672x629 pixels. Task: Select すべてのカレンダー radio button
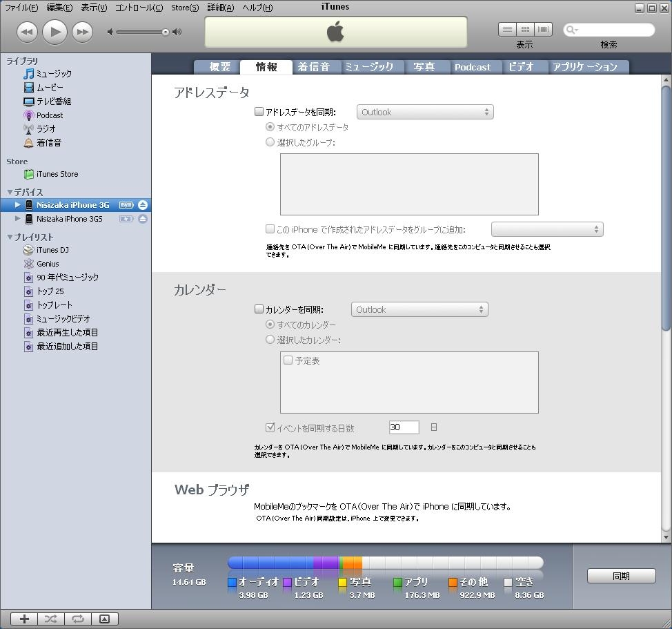point(270,324)
